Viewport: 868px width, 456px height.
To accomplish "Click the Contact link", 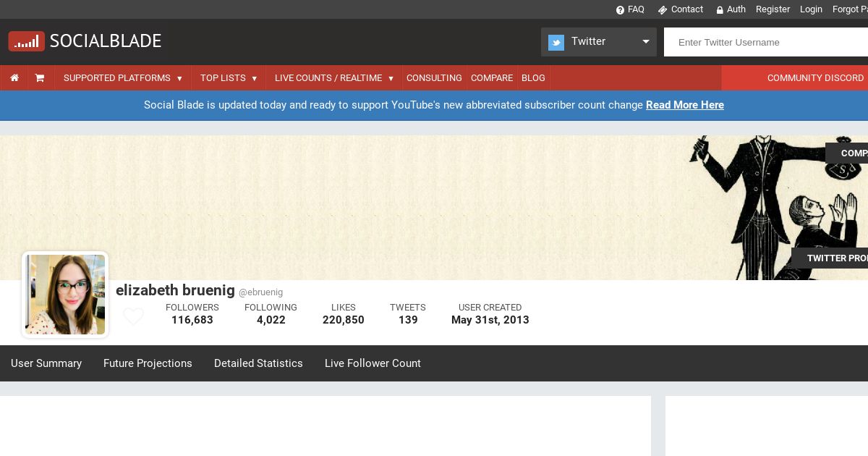I will point(687,9).
